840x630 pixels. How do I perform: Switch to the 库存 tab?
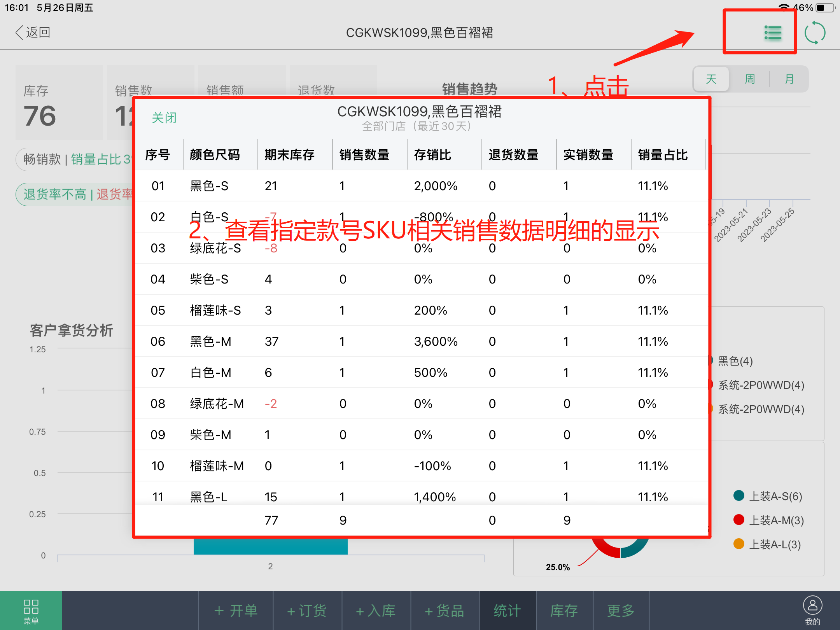(x=564, y=611)
